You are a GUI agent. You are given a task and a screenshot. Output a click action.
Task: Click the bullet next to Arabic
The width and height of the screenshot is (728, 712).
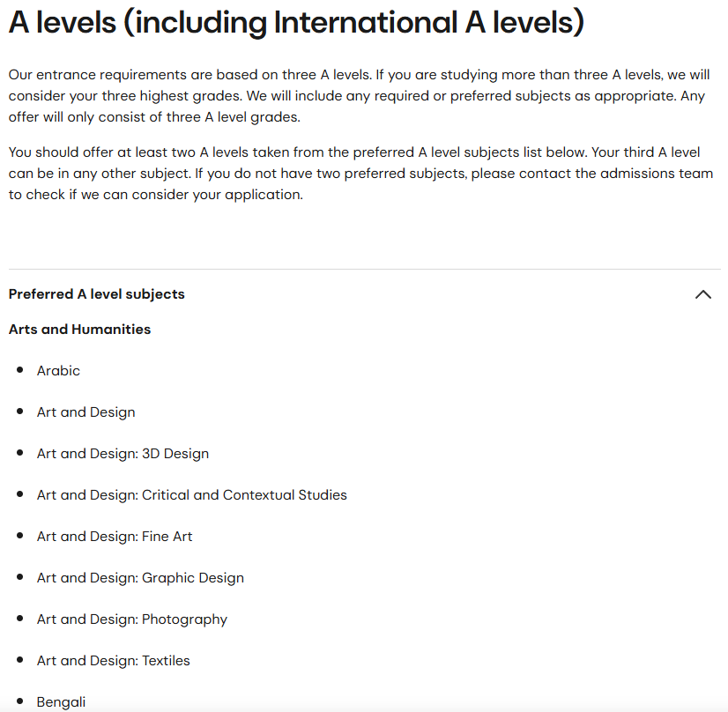19,370
